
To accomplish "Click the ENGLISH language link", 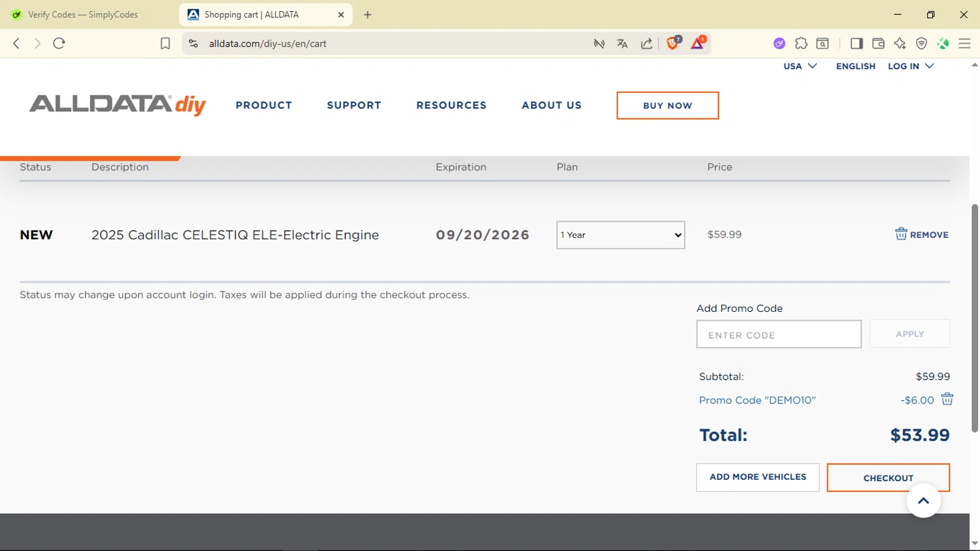I will point(856,66).
